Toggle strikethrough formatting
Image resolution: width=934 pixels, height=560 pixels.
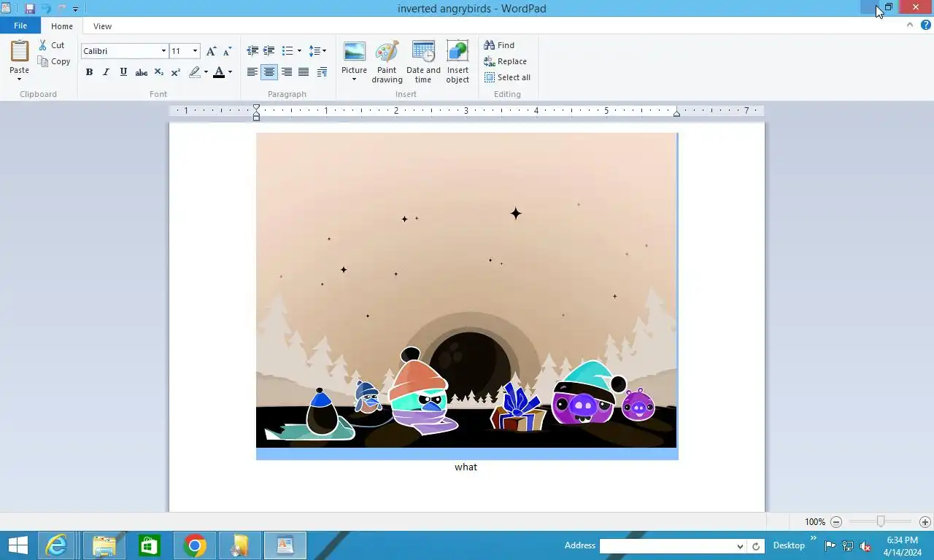coord(142,72)
